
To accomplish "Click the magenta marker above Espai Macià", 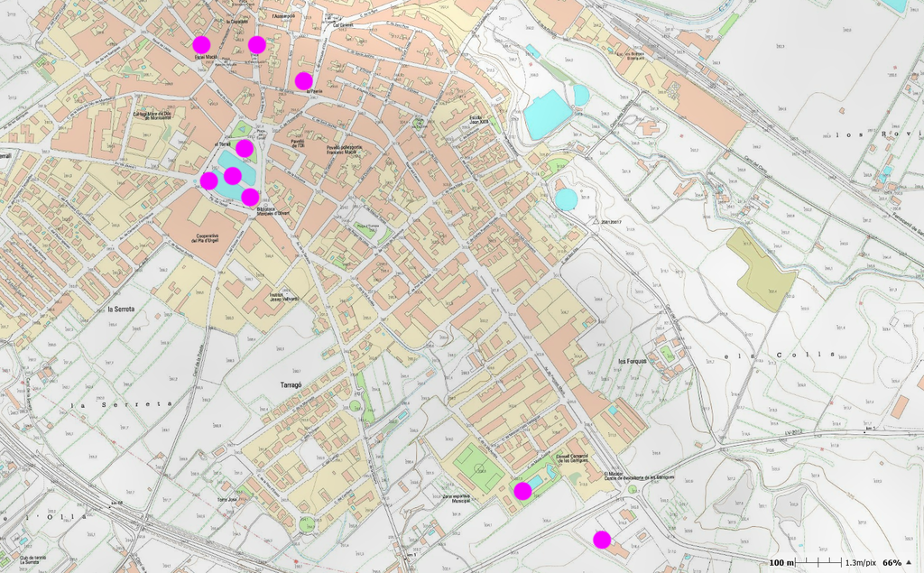I will (x=201, y=44).
